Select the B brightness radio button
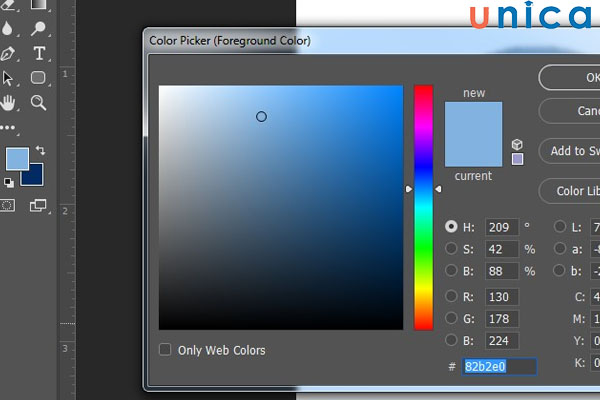 coord(451,270)
